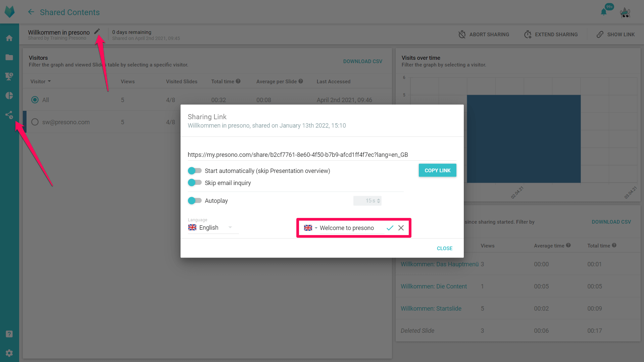Toggle the Autoplay switch
644x362 pixels.
pos(195,200)
